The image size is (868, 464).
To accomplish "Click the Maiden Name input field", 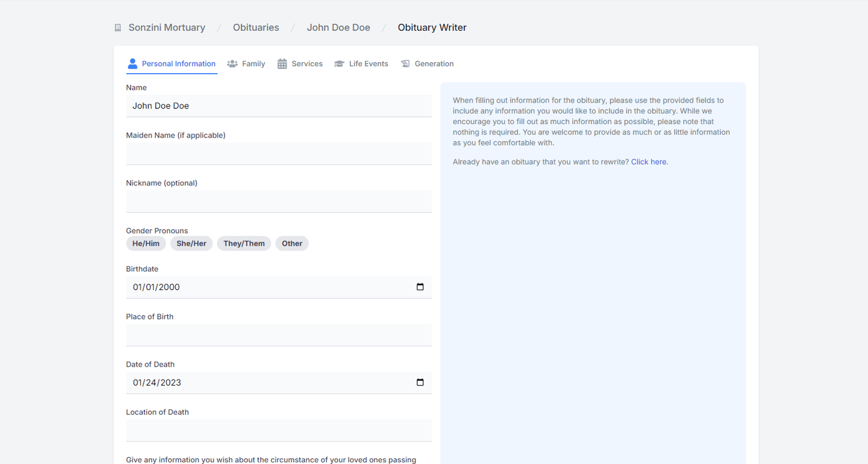I will click(x=279, y=153).
